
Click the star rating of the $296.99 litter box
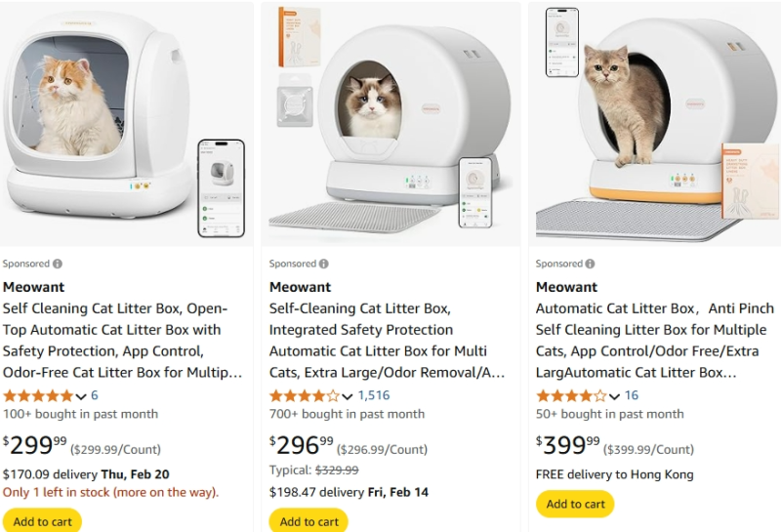click(x=305, y=396)
